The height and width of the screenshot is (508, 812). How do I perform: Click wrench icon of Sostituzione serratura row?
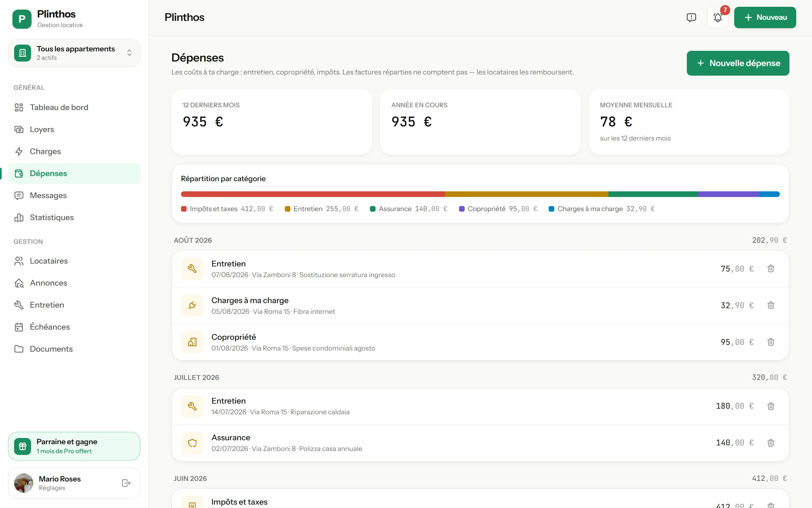[192, 269]
